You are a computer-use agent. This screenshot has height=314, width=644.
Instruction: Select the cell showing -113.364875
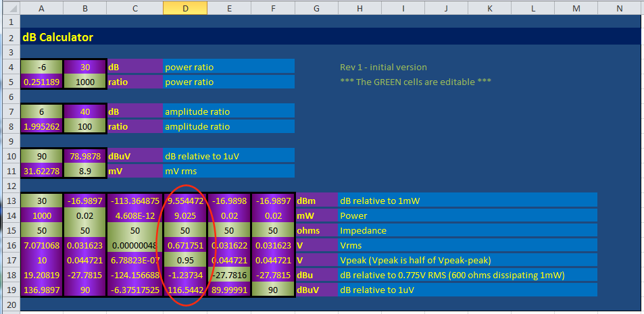click(135, 201)
